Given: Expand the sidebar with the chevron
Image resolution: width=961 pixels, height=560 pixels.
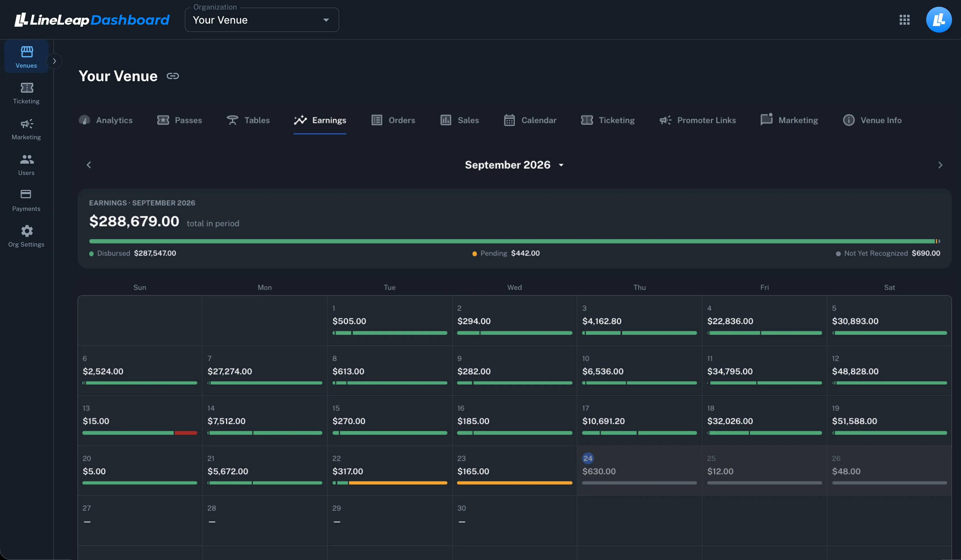Looking at the screenshot, I should coord(54,61).
